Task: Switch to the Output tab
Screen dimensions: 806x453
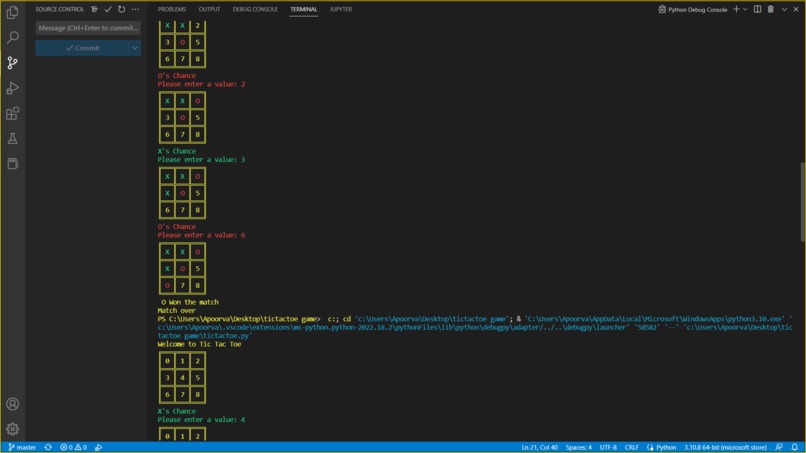Action: click(x=209, y=9)
